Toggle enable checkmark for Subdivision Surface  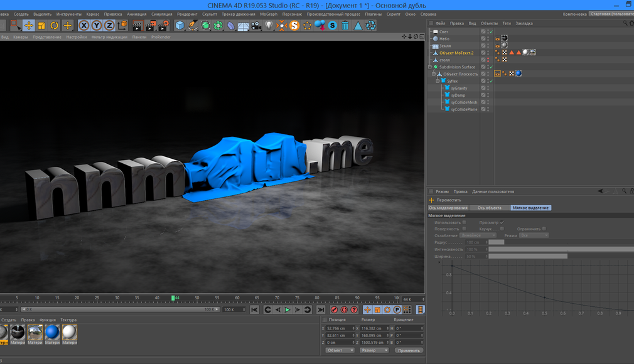point(492,67)
